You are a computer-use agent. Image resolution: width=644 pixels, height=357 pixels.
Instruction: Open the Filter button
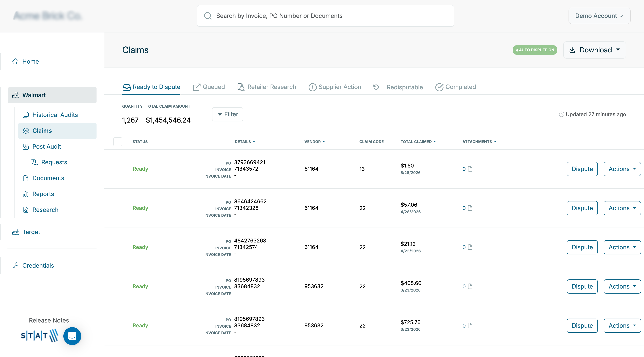(228, 114)
